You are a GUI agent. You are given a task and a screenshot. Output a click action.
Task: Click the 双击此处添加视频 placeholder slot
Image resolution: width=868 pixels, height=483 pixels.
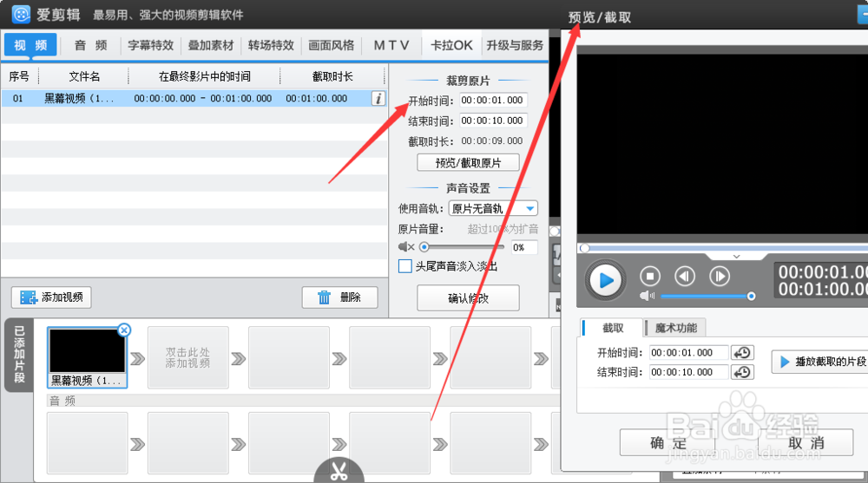187,357
